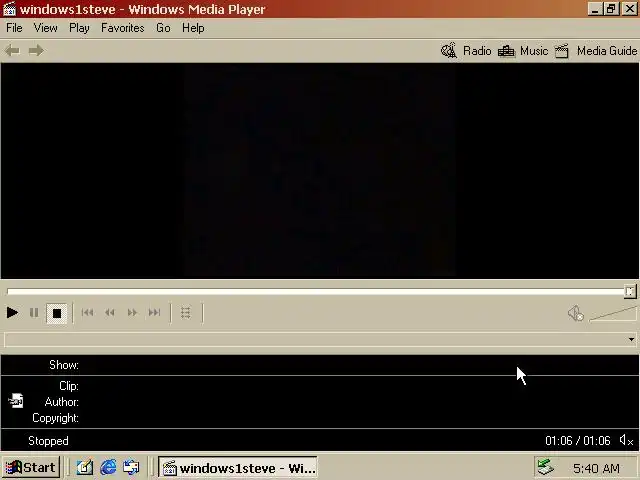
Task: Toggle mute with the speaker icon
Action: point(576,313)
